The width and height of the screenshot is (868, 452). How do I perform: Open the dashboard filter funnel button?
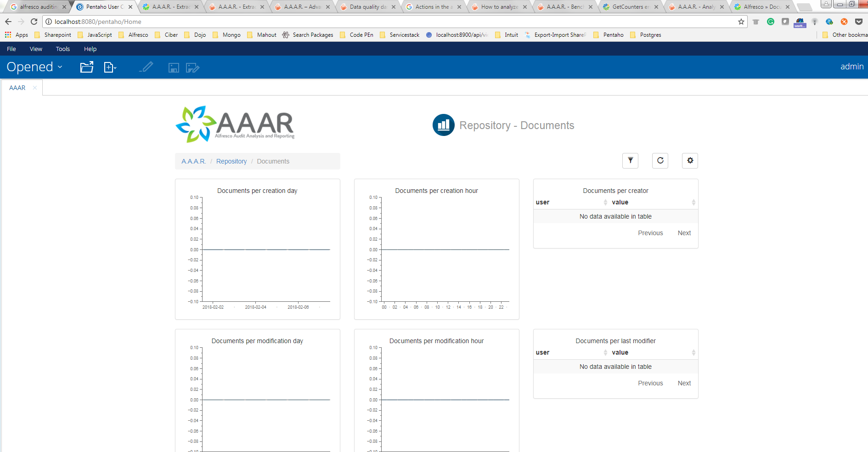click(631, 161)
